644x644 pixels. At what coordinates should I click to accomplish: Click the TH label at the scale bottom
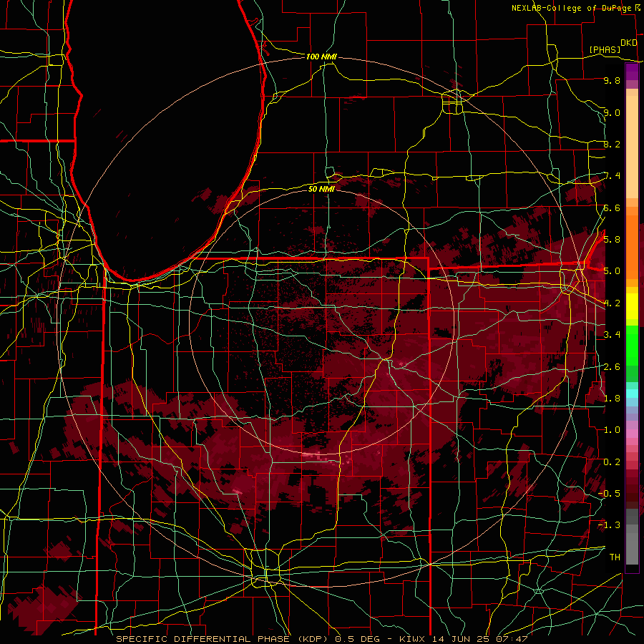[x=615, y=557]
